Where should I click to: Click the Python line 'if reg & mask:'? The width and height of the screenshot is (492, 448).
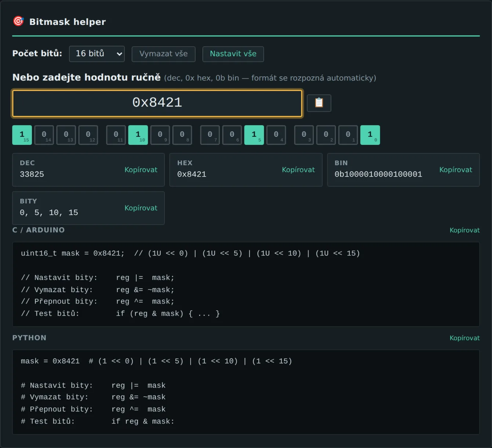[143, 422]
